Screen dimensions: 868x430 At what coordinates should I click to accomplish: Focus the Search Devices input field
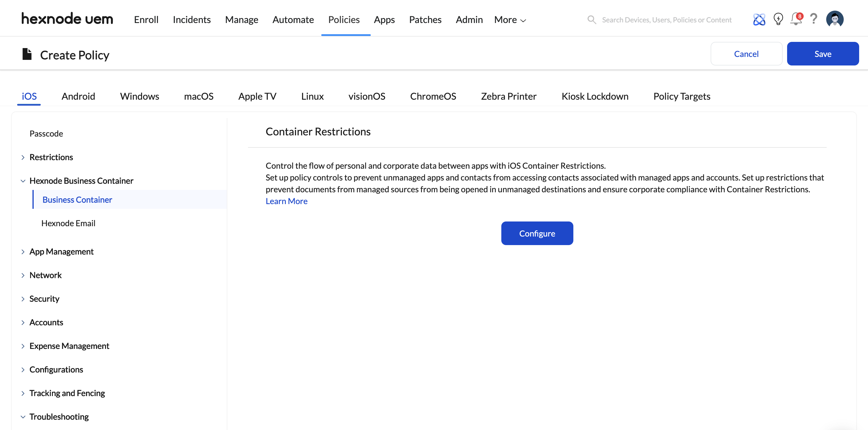(667, 20)
